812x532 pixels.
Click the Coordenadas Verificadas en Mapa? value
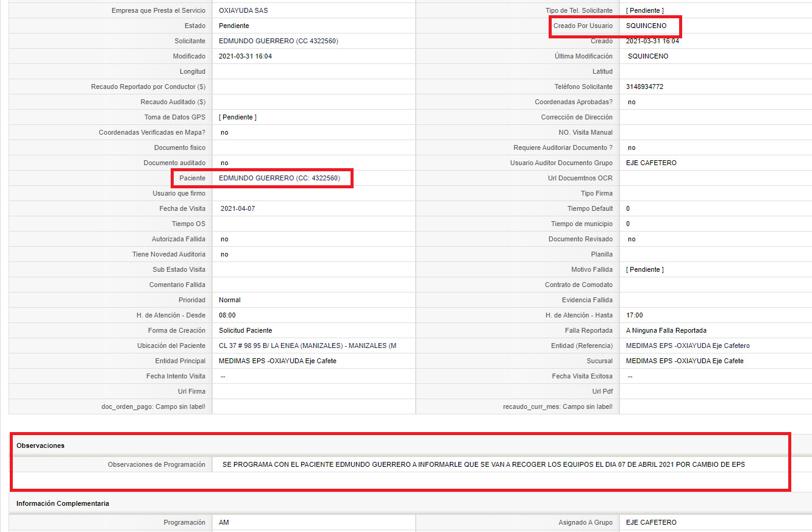click(x=224, y=132)
